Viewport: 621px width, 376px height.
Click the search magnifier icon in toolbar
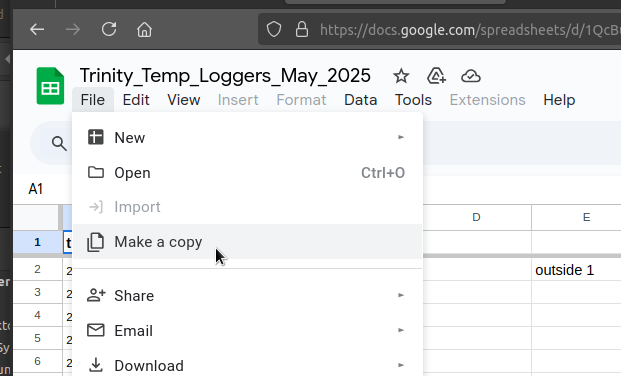59,143
